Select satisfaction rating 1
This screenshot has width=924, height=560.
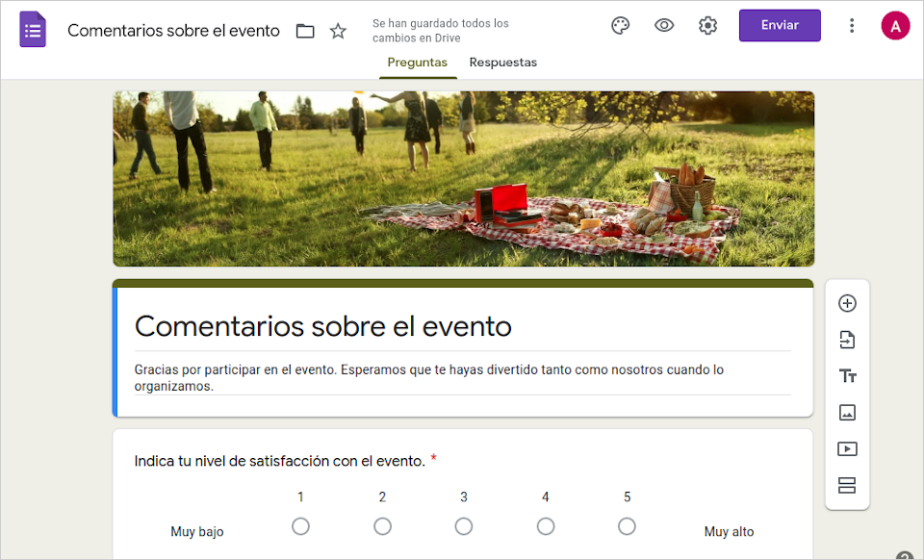[300, 526]
